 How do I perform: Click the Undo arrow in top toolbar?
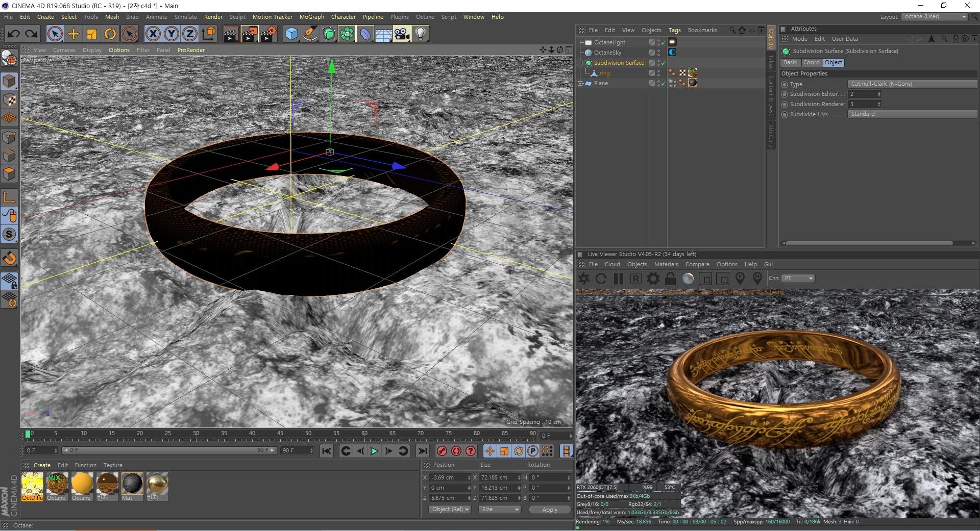[x=14, y=34]
